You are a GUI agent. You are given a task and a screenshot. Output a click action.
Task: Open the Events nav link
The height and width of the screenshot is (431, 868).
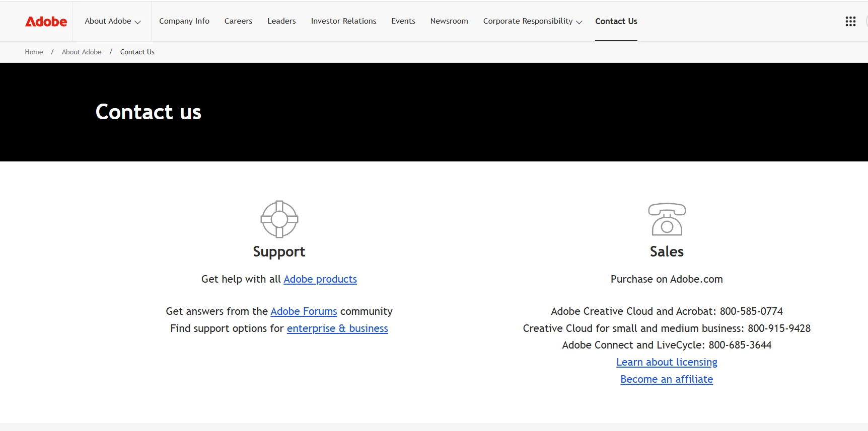(403, 21)
